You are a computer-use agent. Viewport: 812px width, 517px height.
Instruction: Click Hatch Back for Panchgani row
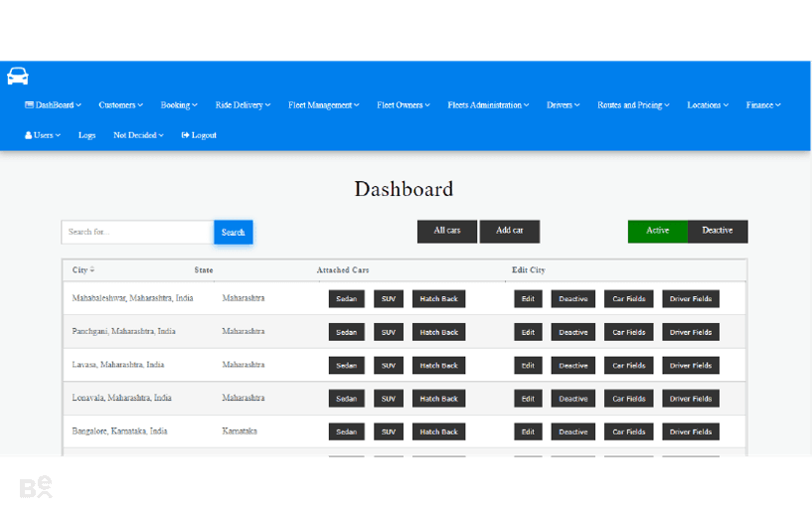point(438,332)
